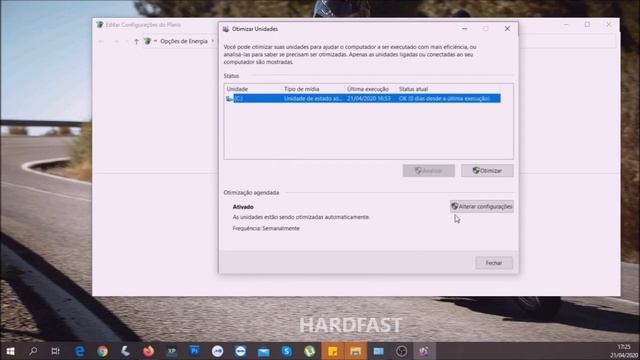Screen dimensions: 640x360
Task: Open Sticky Notes on taskbar
Action: pos(333,351)
